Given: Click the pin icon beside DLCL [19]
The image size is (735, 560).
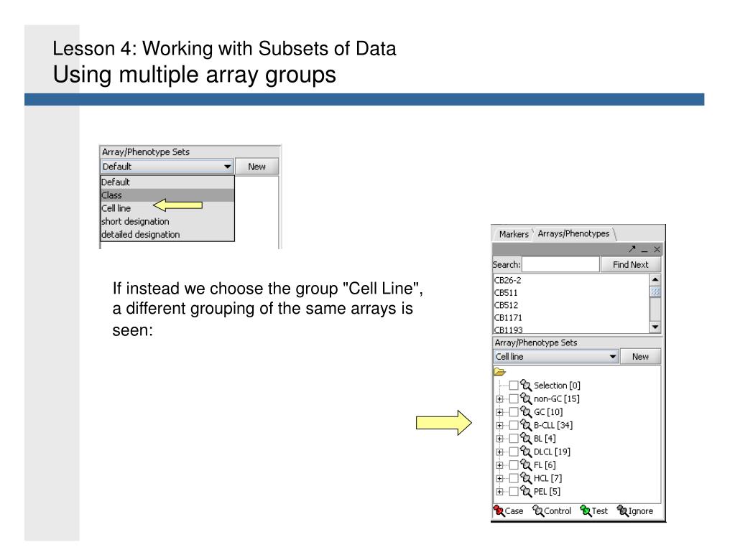Looking at the screenshot, I should [x=526, y=452].
